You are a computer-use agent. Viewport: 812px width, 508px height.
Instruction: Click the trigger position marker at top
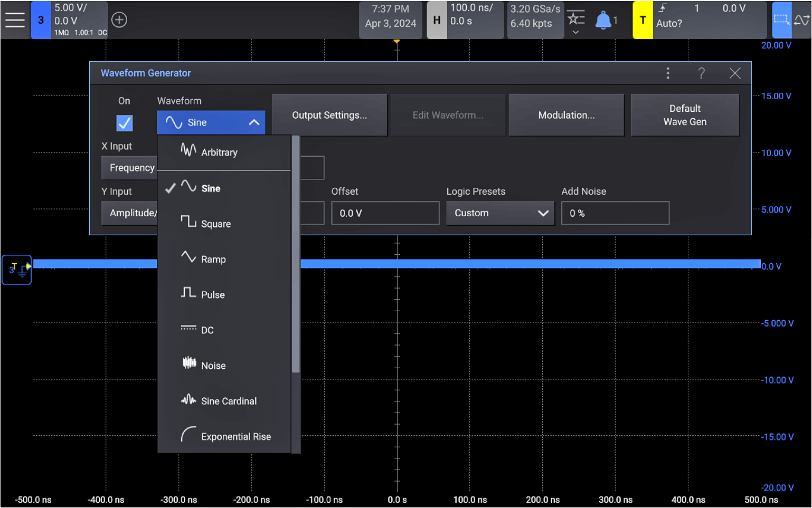pyautogui.click(x=396, y=41)
